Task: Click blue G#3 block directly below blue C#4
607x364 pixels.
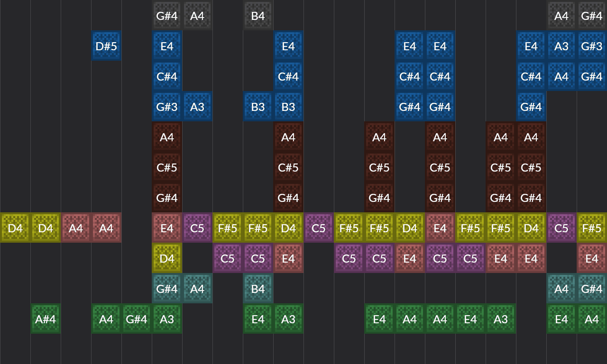Action: [x=167, y=107]
